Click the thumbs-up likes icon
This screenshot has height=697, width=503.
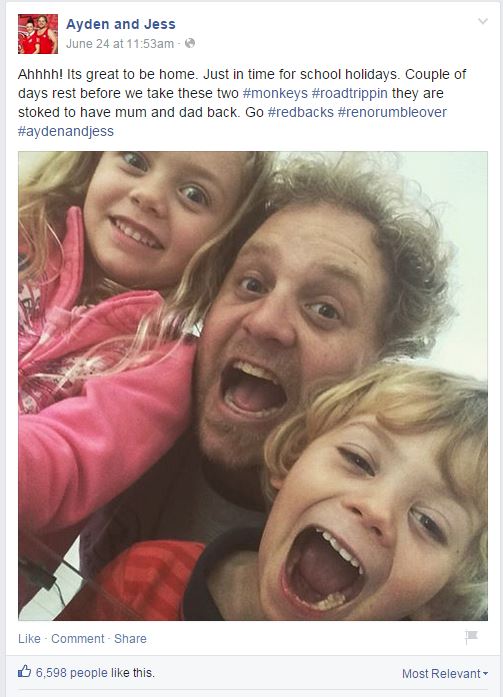[x=24, y=672]
